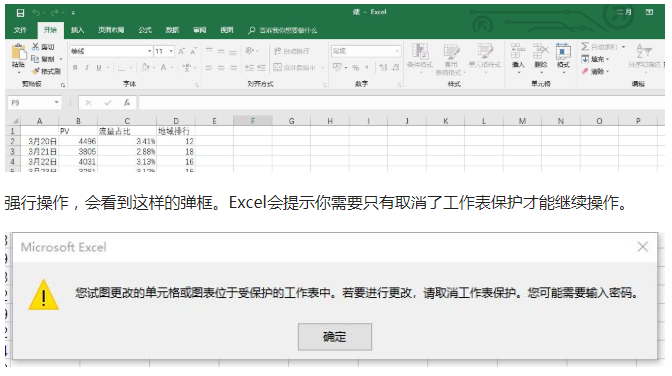672x376 pixels.
Task: Switch to the Insert (插入) tab
Action: tap(77, 30)
